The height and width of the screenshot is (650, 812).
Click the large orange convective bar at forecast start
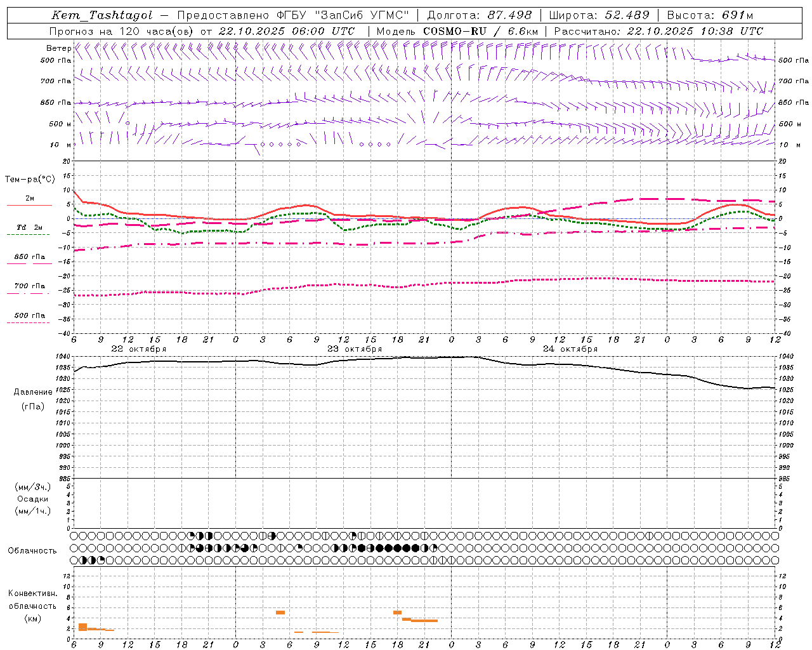(x=82, y=627)
